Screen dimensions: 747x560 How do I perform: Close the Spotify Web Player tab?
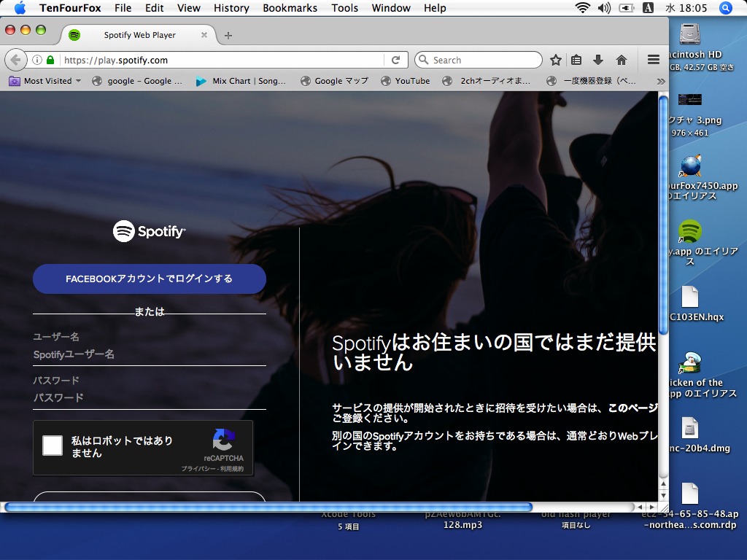click(x=204, y=35)
